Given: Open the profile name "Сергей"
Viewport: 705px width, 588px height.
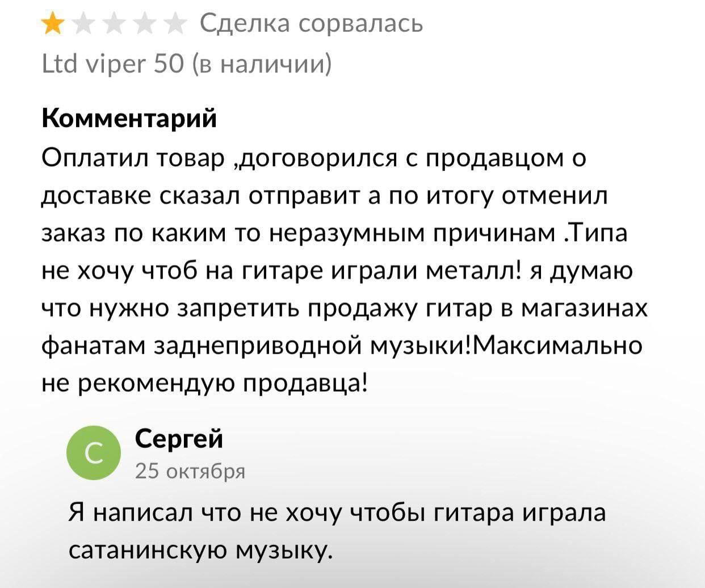Looking at the screenshot, I should pyautogui.click(x=179, y=438).
